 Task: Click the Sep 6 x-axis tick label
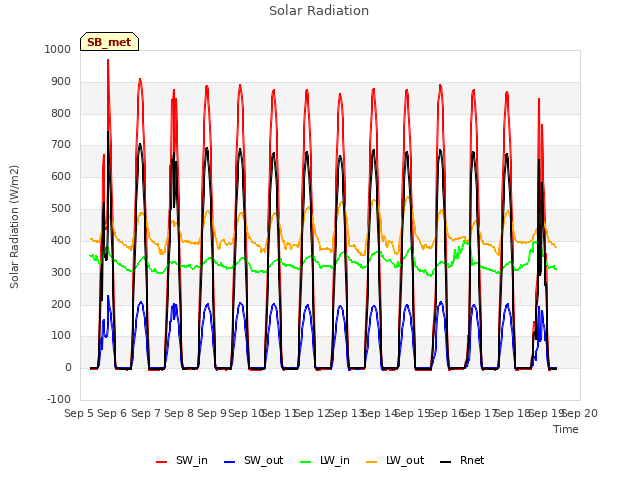pyautogui.click(x=112, y=413)
